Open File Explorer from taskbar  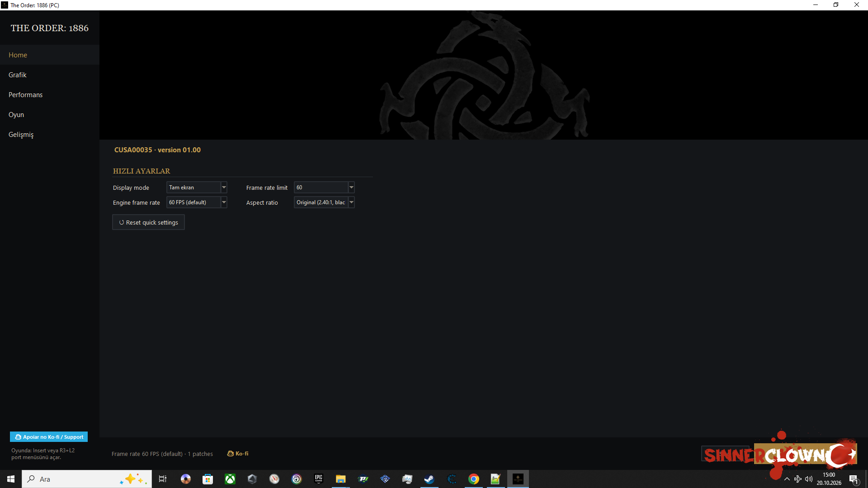[x=340, y=479]
